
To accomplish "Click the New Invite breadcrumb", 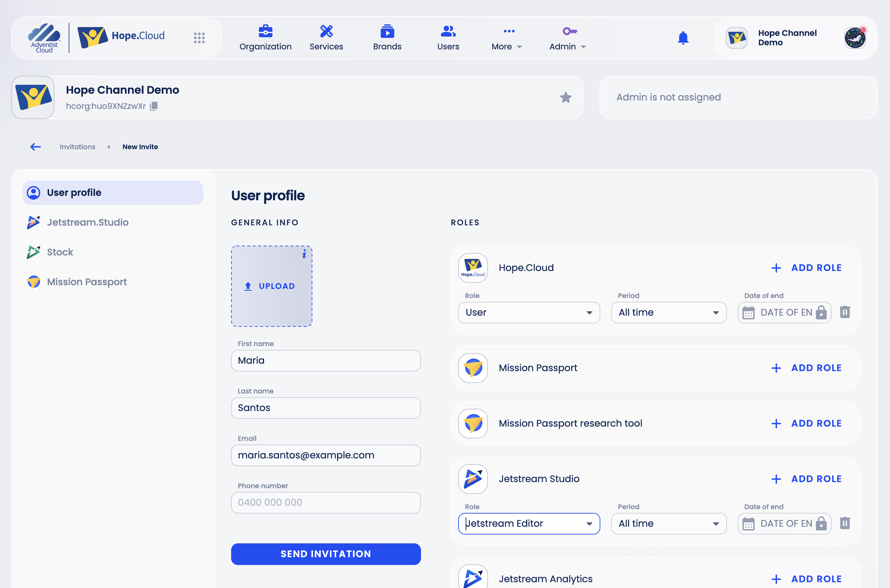I will pyautogui.click(x=140, y=146).
